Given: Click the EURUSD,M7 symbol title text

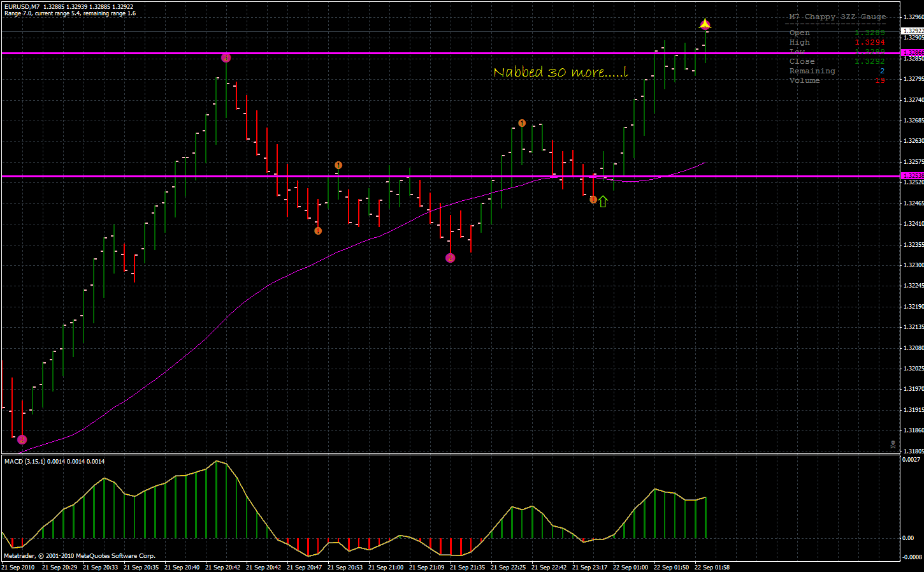Looking at the screenshot, I should tap(22, 6).
